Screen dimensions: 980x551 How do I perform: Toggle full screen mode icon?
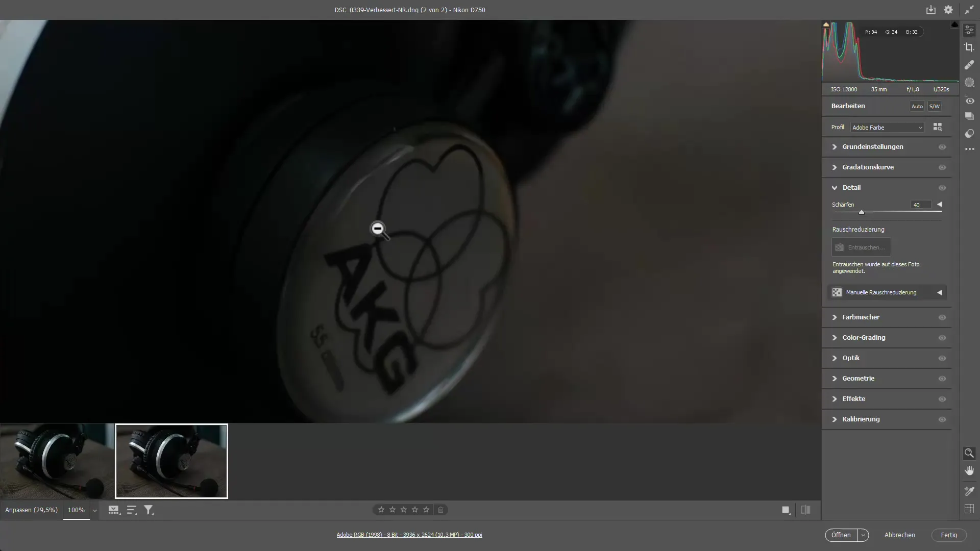click(969, 10)
